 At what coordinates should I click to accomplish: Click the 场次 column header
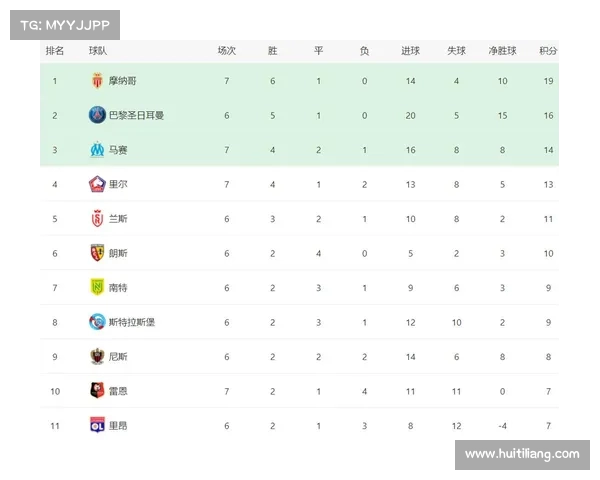pos(227,50)
